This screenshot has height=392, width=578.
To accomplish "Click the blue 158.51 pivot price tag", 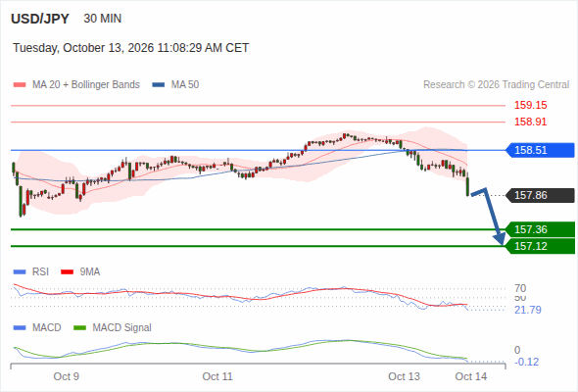I will [x=541, y=150].
